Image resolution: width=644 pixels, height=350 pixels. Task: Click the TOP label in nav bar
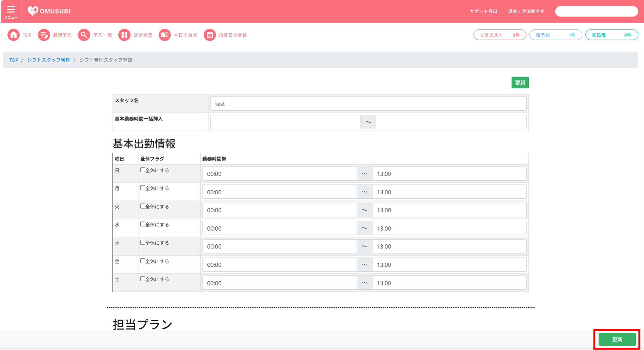coord(27,35)
